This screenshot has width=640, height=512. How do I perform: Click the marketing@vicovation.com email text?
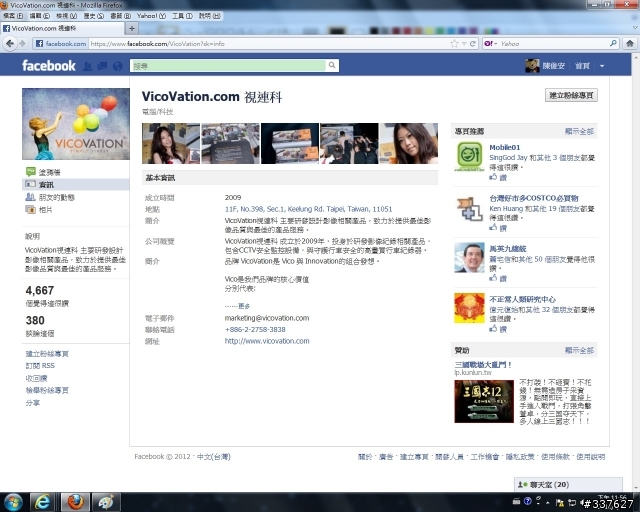pos(267,318)
